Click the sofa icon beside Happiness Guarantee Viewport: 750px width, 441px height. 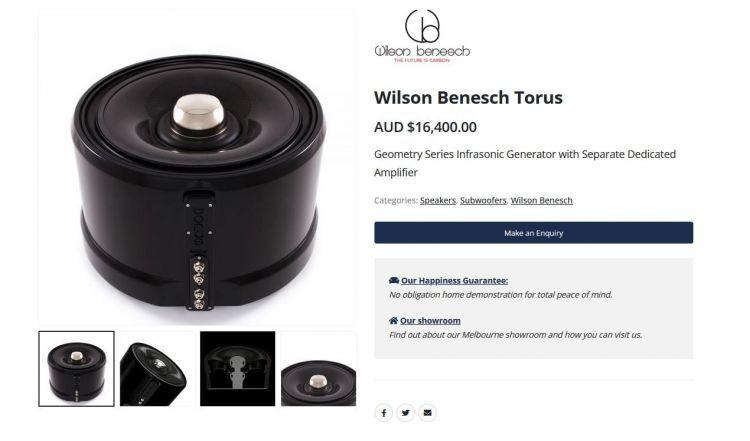pyautogui.click(x=394, y=280)
